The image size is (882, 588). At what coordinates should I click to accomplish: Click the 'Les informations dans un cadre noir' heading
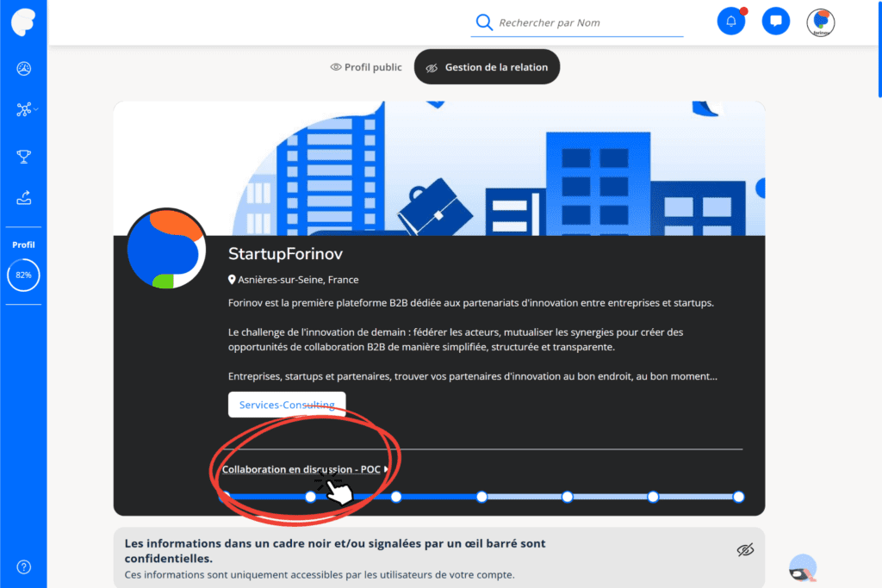(x=335, y=551)
